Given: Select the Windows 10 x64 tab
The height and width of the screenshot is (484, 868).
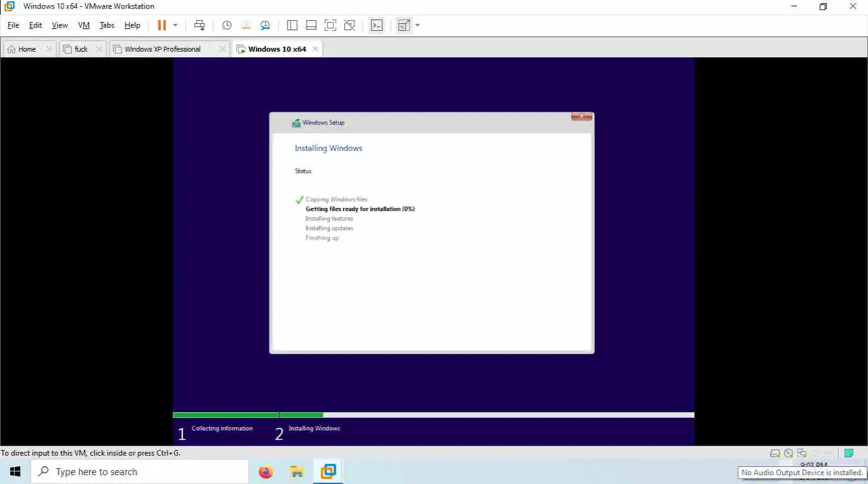Looking at the screenshot, I should click(277, 49).
